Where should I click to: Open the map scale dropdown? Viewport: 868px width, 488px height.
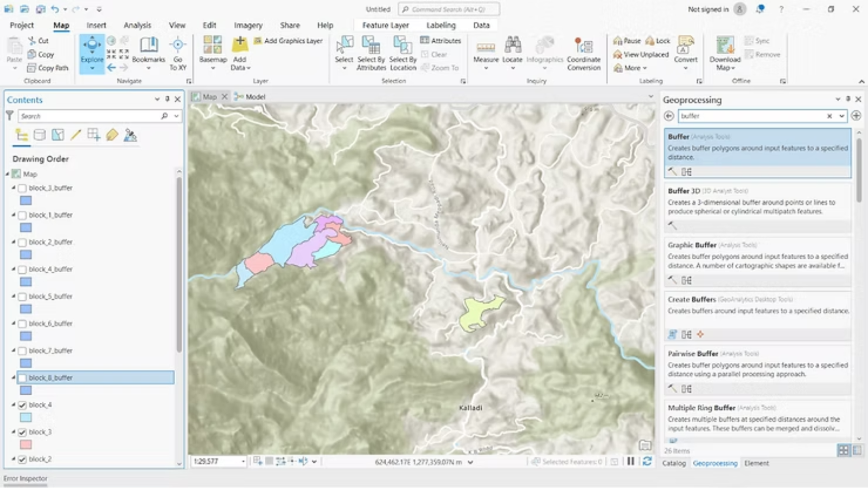242,461
